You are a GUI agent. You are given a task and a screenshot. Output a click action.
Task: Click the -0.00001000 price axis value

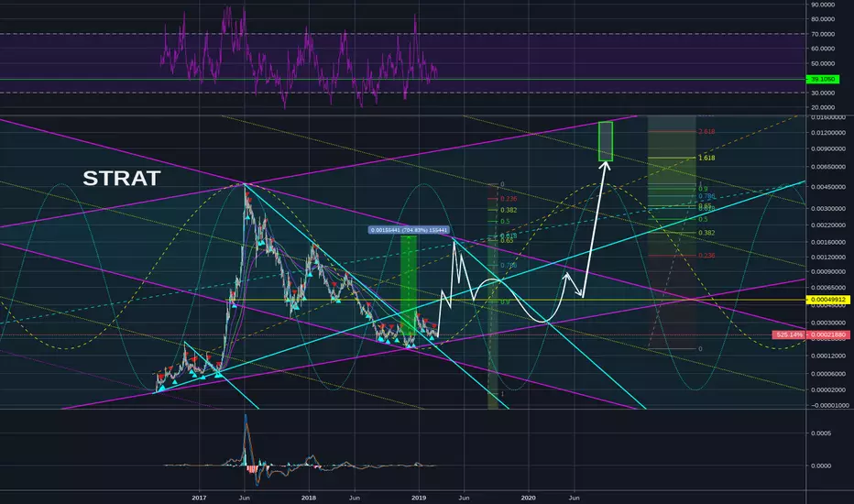pyautogui.click(x=828, y=405)
